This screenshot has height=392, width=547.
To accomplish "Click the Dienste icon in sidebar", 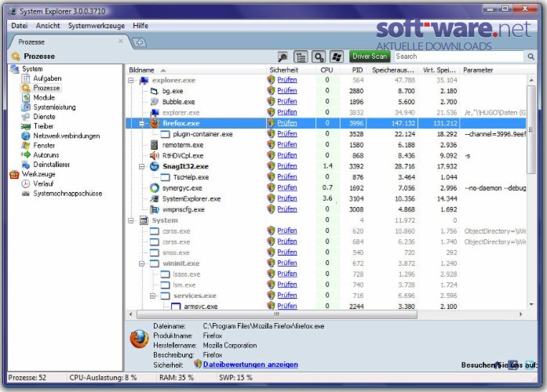I will coord(26,117).
